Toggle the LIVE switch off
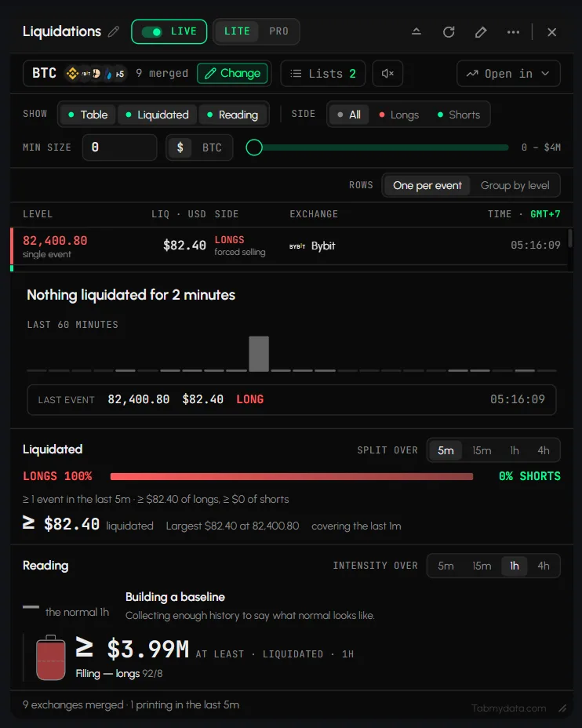This screenshot has width=582, height=728. 151,31
